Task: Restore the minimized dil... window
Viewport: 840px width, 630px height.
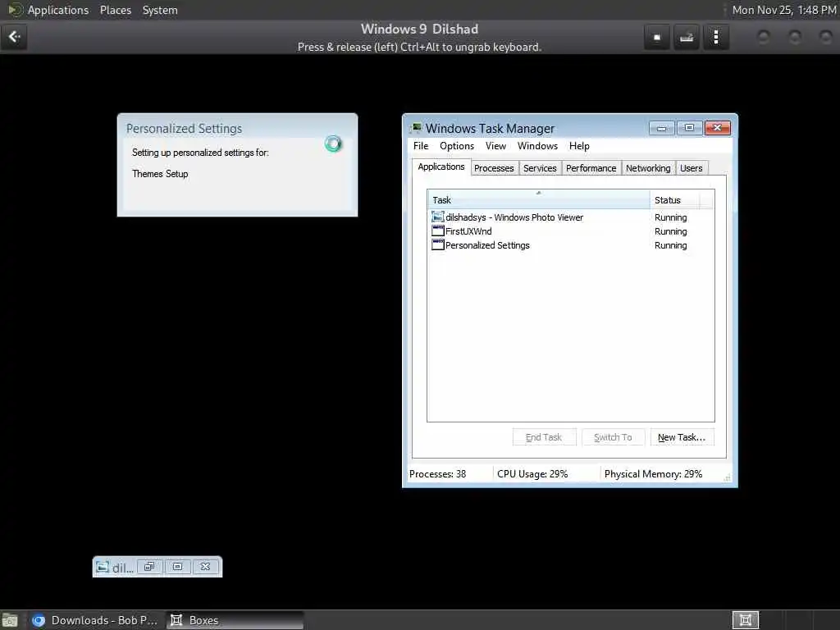Action: pyautogui.click(x=149, y=566)
